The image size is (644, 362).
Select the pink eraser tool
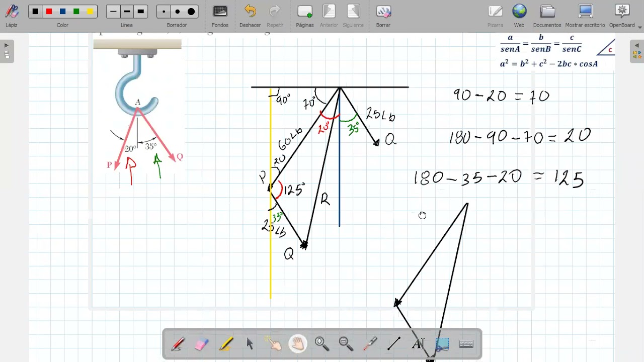point(201,344)
